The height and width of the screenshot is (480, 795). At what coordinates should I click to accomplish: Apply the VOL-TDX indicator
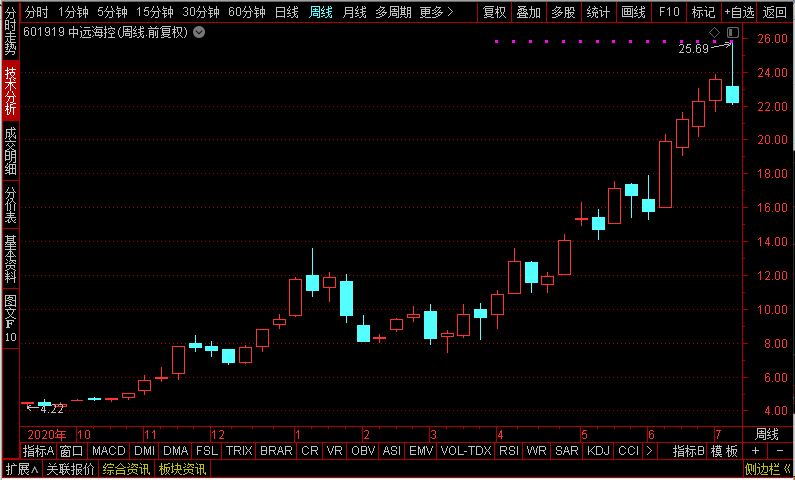pos(466,451)
